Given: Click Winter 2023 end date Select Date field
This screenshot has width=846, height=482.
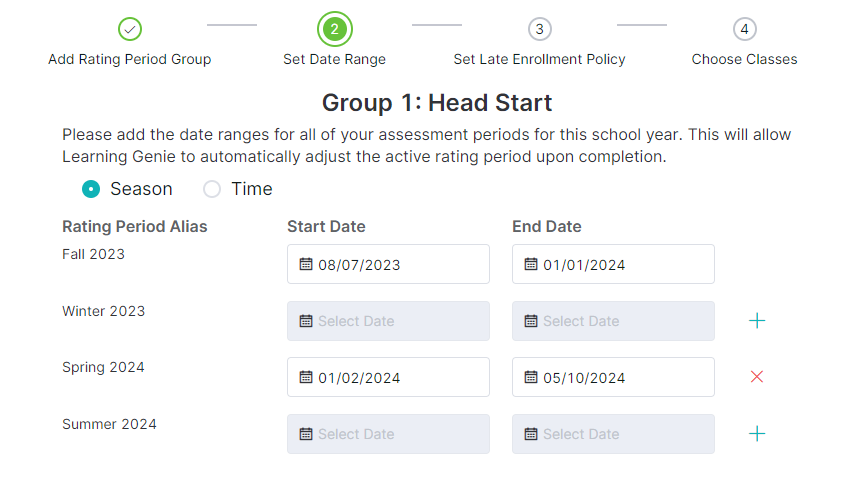Looking at the screenshot, I should 613,321.
